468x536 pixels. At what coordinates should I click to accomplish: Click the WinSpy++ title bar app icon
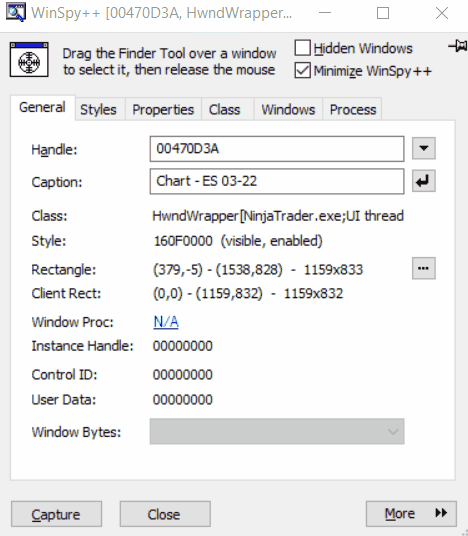coord(16,12)
